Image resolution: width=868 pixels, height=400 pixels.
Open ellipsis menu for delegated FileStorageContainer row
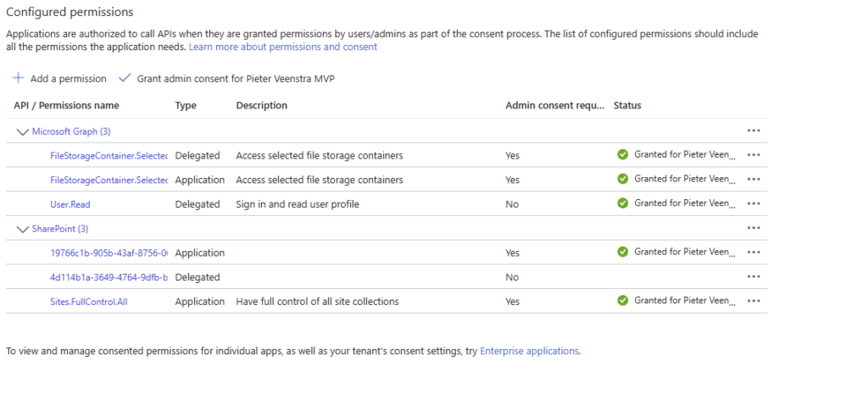[754, 155]
